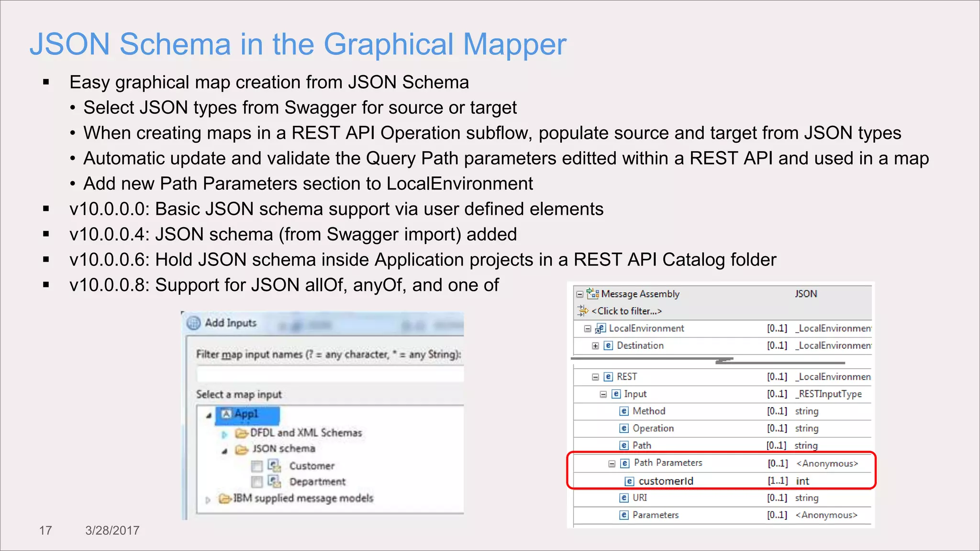This screenshot has height=551, width=980.
Task: Click the IBM supplied message models folder icon
Action: [225, 499]
